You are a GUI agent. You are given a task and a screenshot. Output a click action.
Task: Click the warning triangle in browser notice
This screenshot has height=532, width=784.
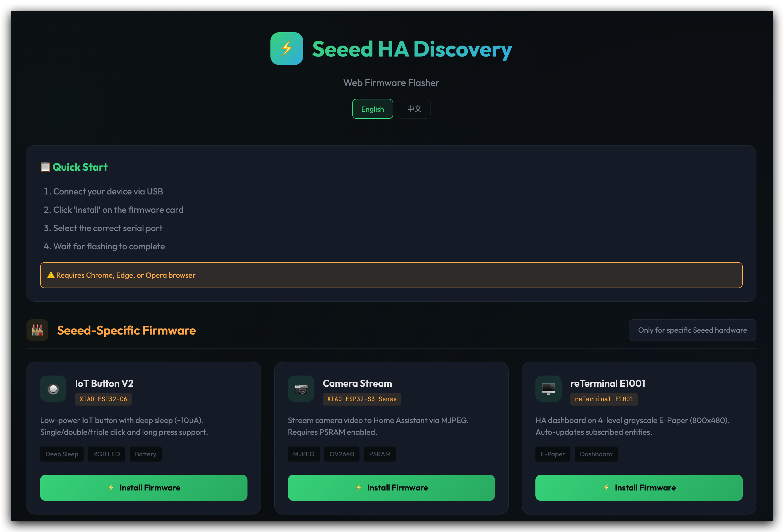click(x=51, y=275)
